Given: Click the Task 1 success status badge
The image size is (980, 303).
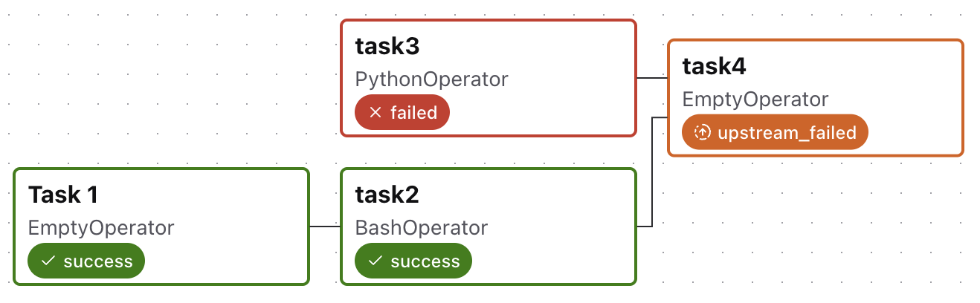Looking at the screenshot, I should 86,261.
